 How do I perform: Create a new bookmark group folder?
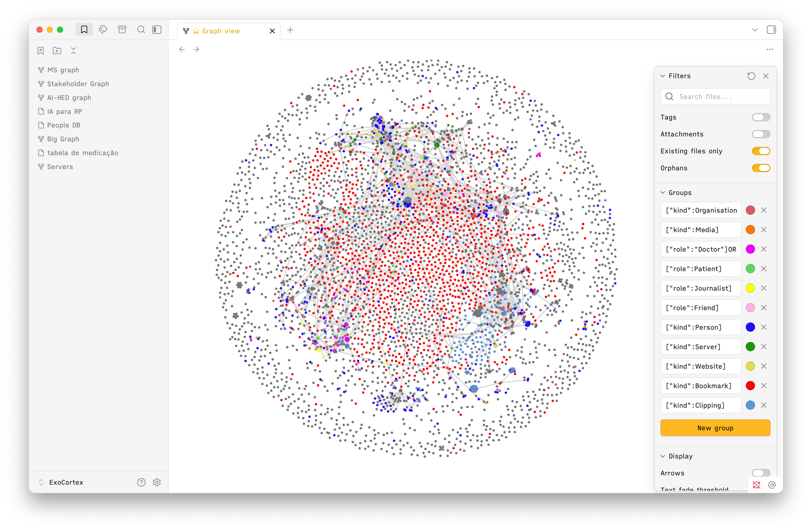[x=57, y=51]
